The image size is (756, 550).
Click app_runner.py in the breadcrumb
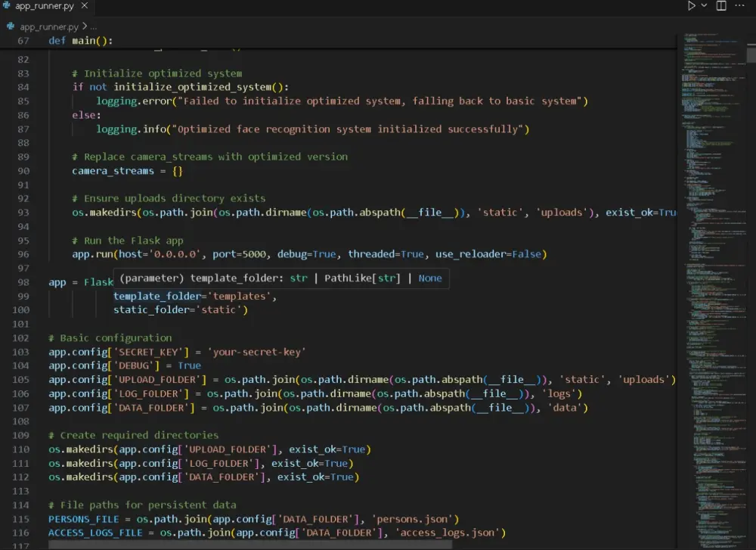tap(48, 26)
